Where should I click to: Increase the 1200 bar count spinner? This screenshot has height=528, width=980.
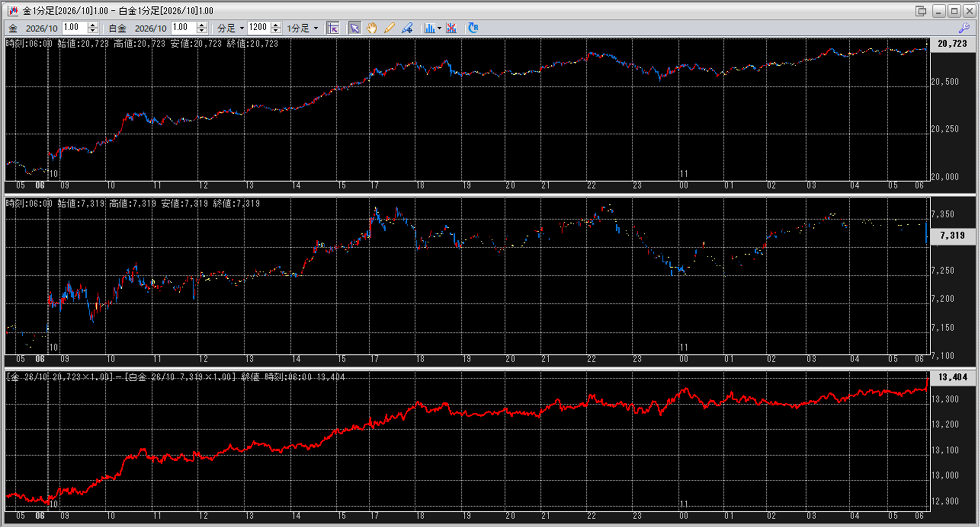276,25
